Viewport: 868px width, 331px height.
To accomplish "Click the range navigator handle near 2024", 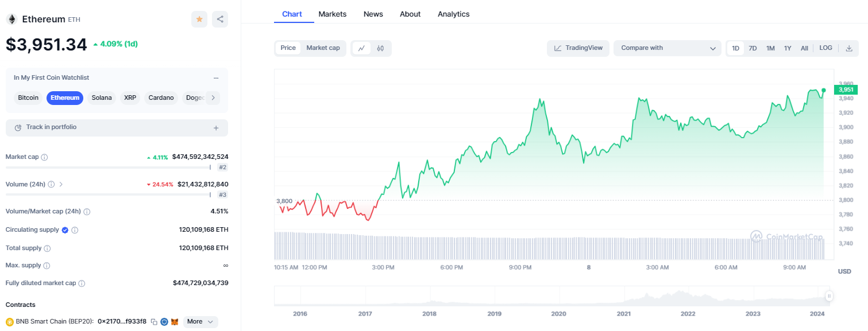I will pos(829,296).
